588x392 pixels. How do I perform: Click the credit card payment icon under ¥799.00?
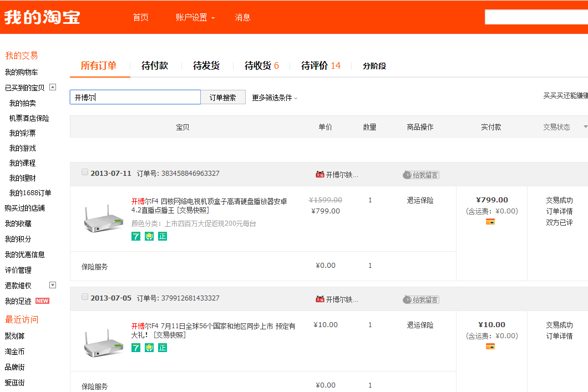point(490,222)
